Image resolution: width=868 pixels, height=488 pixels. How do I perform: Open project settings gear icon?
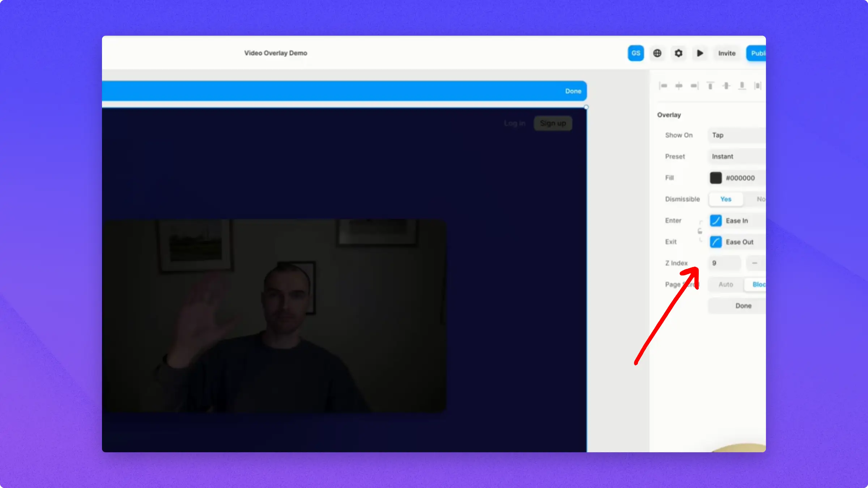point(678,53)
